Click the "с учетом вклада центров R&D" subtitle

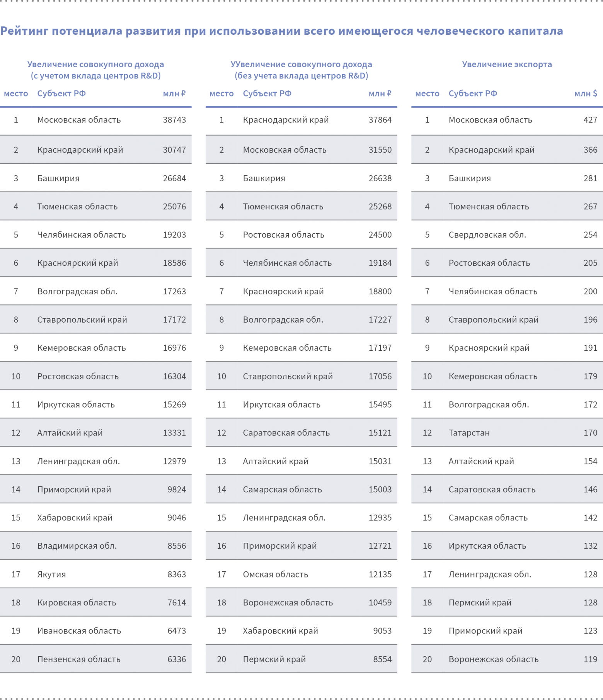tap(95, 76)
